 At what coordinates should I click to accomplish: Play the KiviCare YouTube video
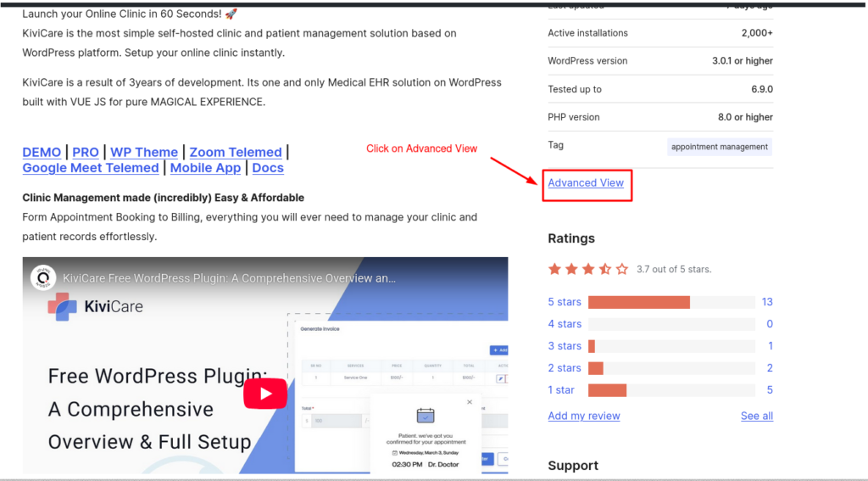(266, 394)
